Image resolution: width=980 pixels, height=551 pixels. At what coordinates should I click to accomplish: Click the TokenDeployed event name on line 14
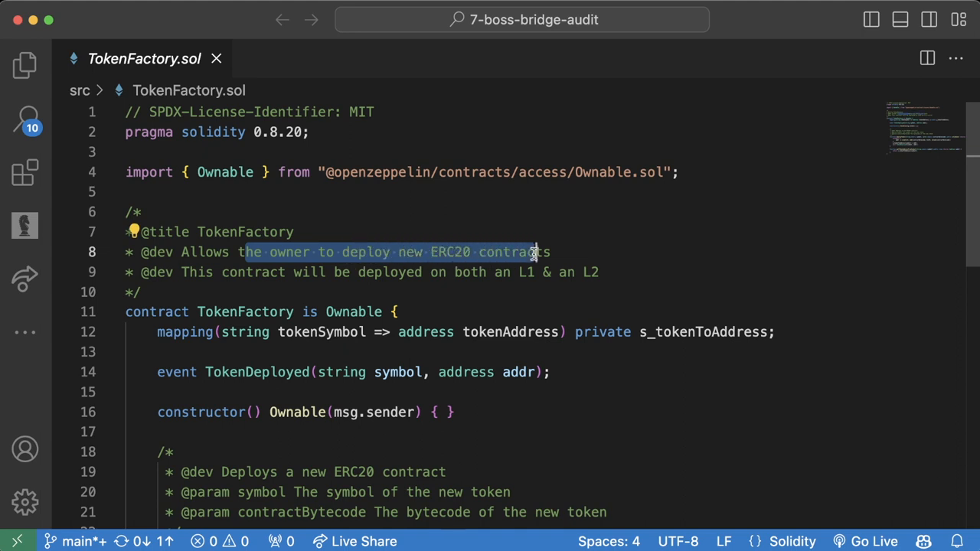click(257, 372)
